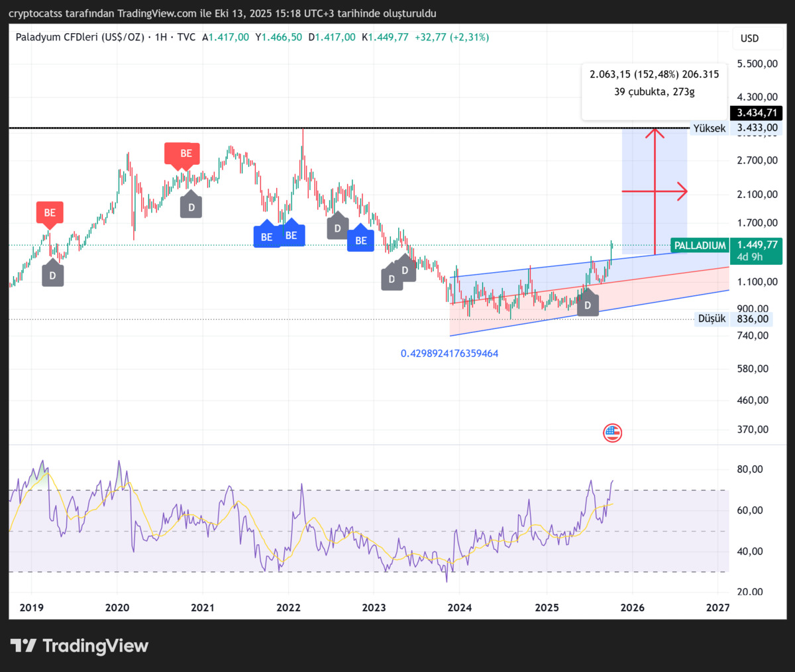795x672 pixels.
Task: Click the 3.434,71 black price tag
Action: click(x=756, y=113)
